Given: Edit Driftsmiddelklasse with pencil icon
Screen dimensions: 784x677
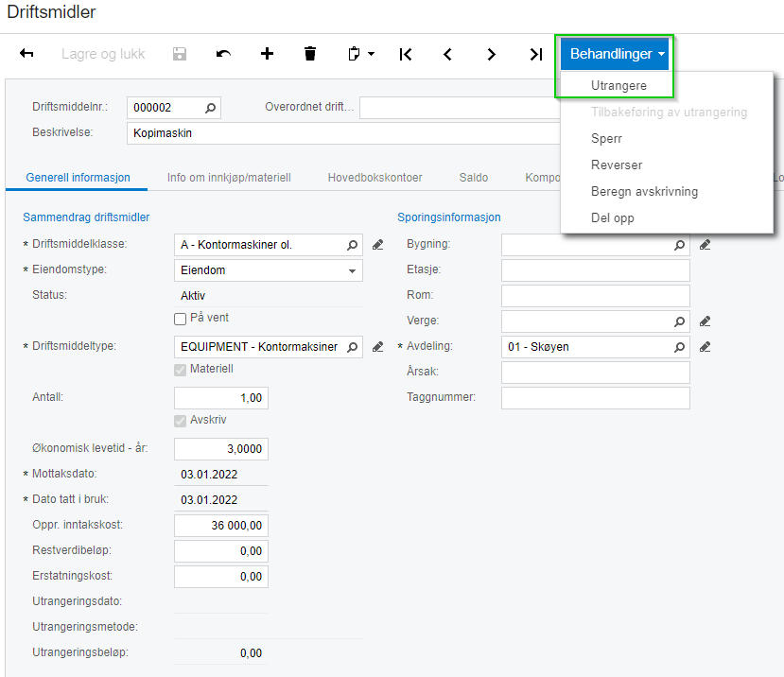Looking at the screenshot, I should coord(378,245).
